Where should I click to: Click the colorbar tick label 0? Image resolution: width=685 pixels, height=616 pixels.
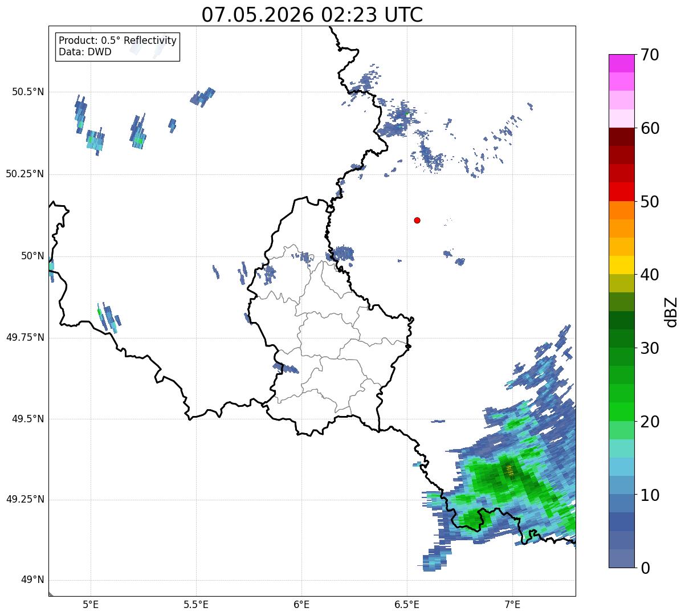coord(645,568)
